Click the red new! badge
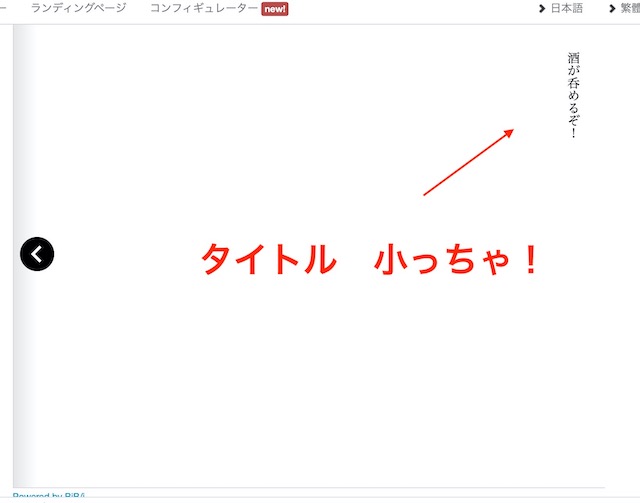The image size is (640, 503). click(x=274, y=9)
